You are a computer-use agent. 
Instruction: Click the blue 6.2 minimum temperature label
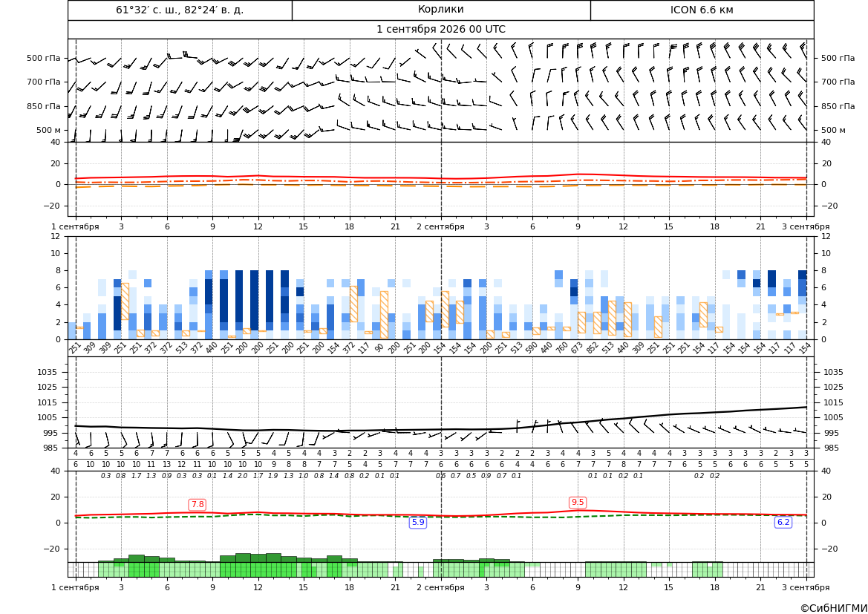tap(783, 522)
